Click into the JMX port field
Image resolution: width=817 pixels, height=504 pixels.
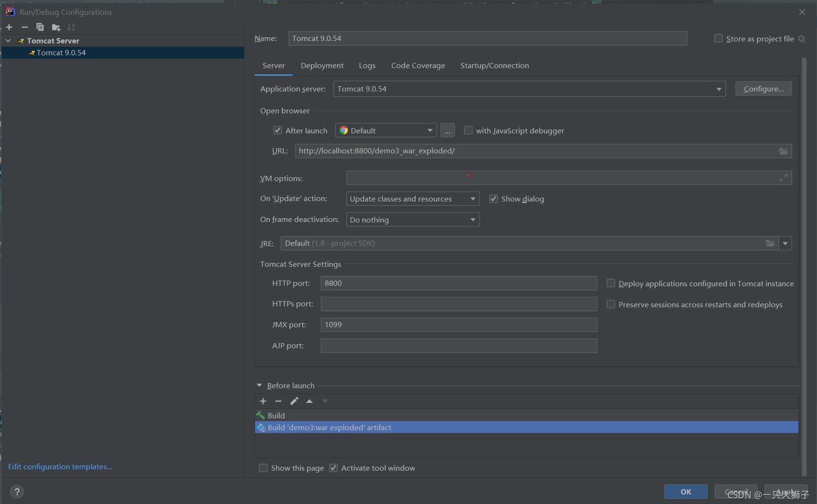[x=459, y=325]
